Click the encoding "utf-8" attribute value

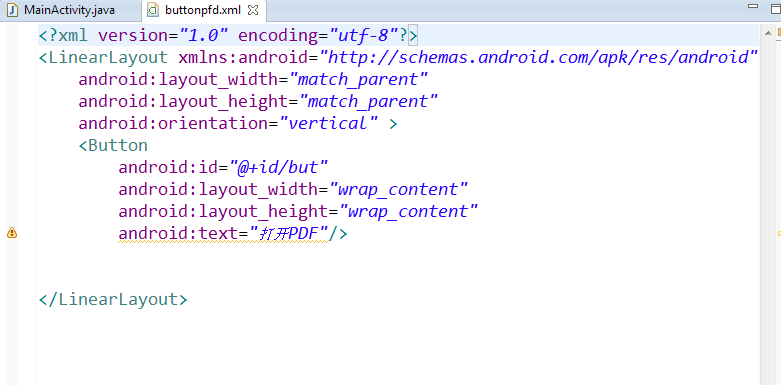(363, 36)
